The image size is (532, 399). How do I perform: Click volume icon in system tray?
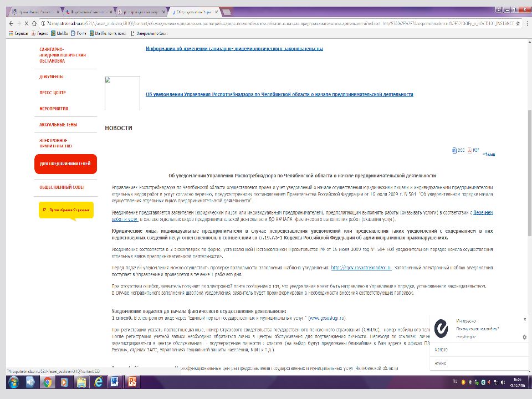[503, 382]
